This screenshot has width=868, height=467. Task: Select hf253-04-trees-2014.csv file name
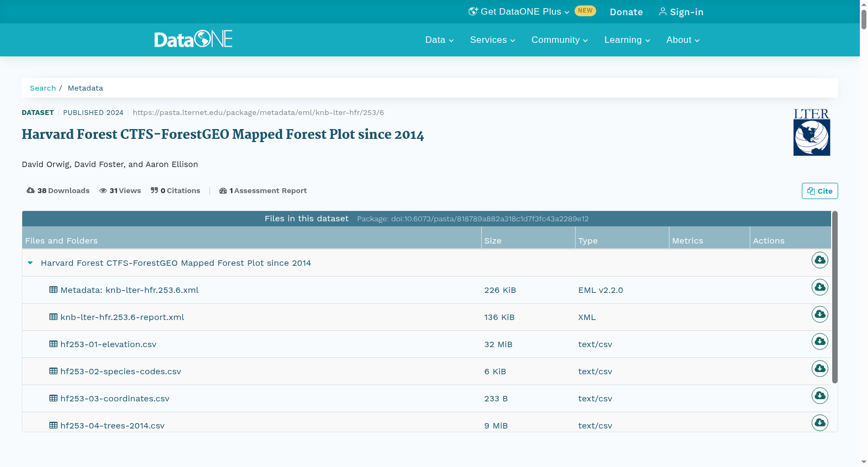click(x=112, y=426)
